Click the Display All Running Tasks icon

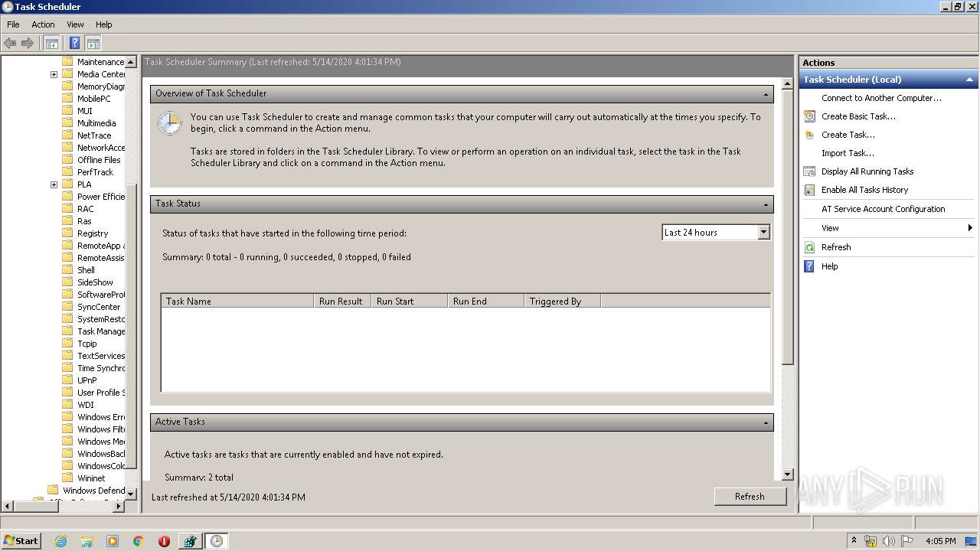(x=809, y=171)
